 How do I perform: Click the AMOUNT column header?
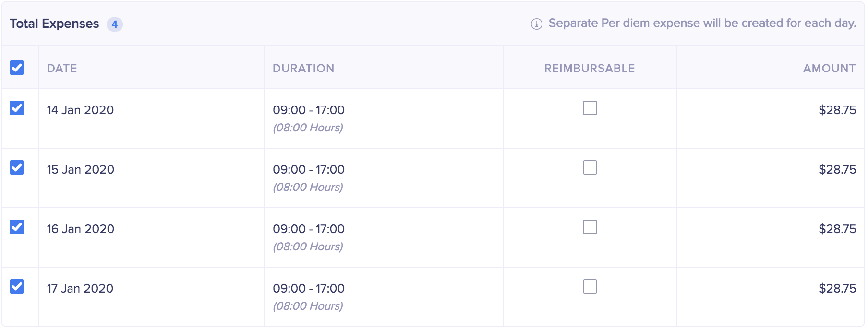pos(829,68)
